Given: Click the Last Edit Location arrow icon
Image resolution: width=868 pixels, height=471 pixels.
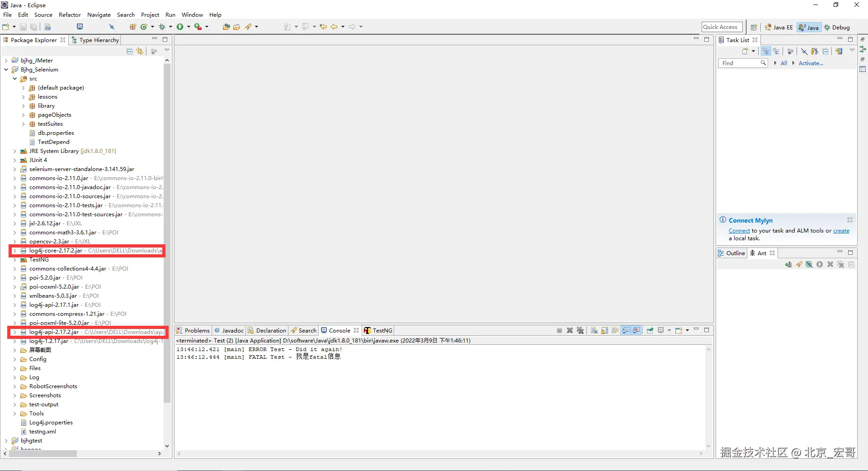Looking at the screenshot, I should (323, 27).
